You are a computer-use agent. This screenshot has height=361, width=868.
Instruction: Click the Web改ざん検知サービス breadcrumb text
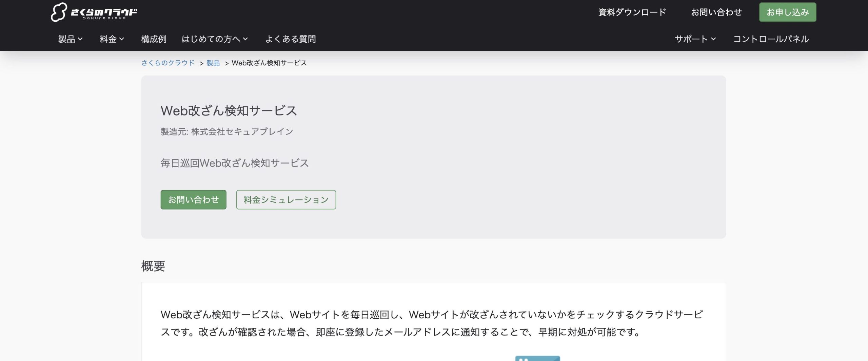pyautogui.click(x=269, y=63)
